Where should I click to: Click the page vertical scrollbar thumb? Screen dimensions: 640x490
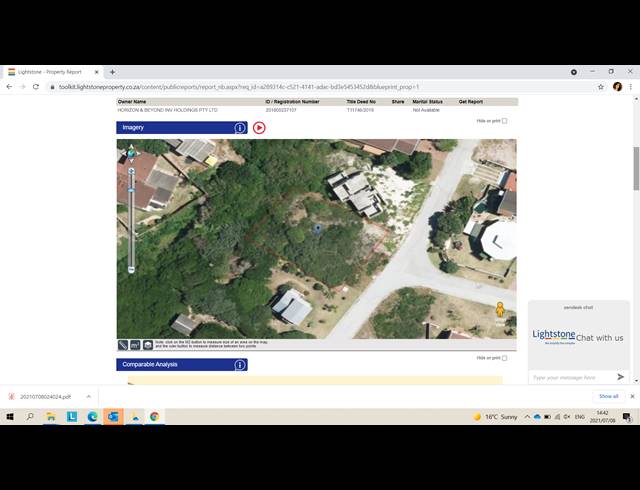[x=636, y=169]
